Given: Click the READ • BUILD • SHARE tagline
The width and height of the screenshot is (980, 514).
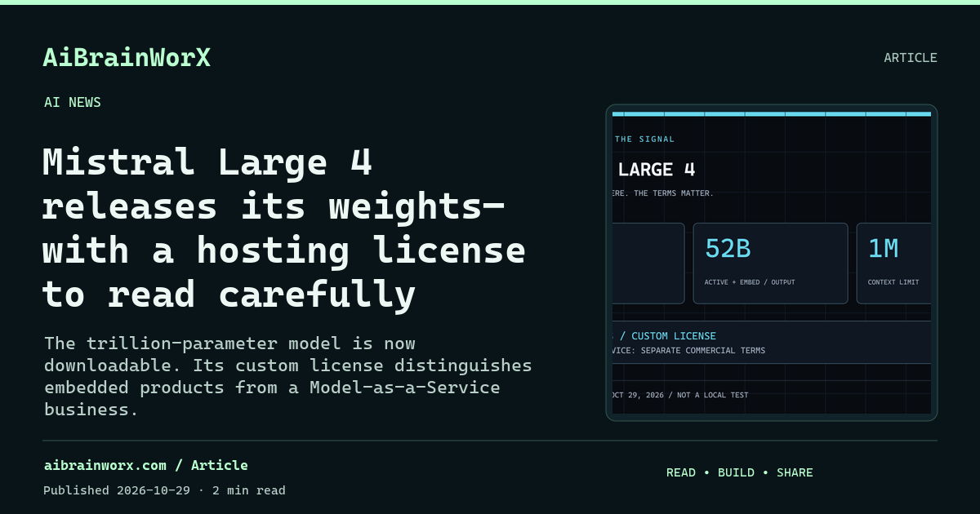Looking at the screenshot, I should tap(740, 472).
